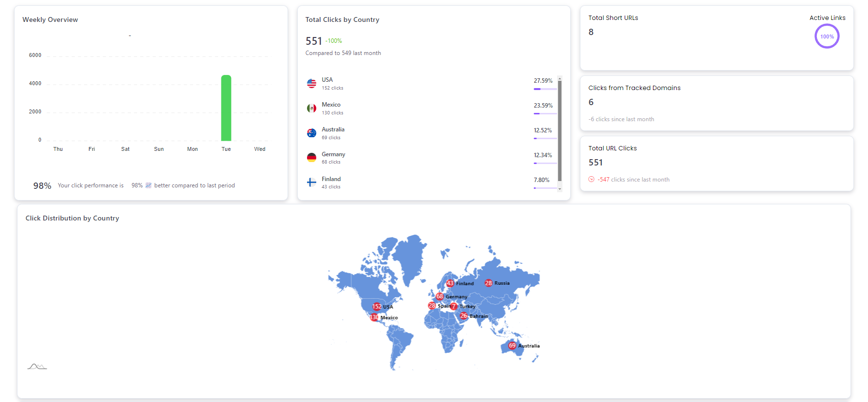
Task: Click the '130 clicks' text under Mexico
Action: pos(332,113)
